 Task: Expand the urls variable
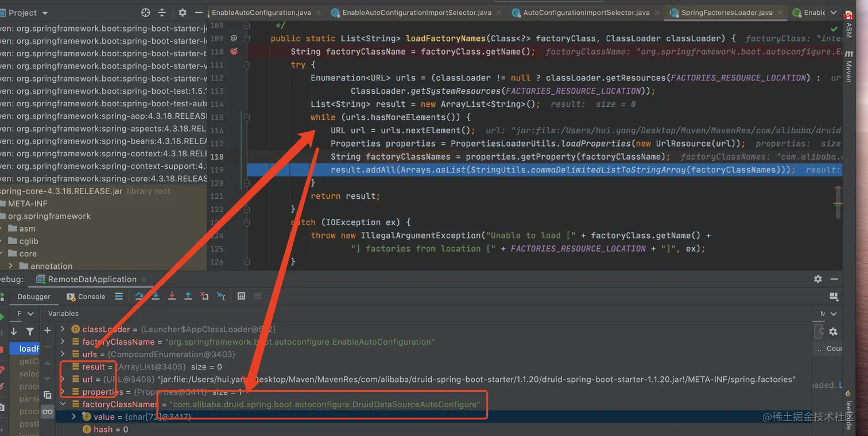click(63, 354)
